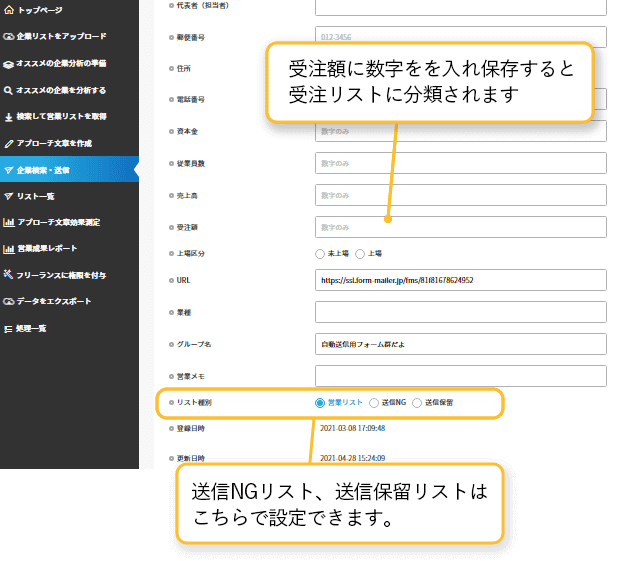Open アプローチ文章効果測定 link

click(x=59, y=222)
